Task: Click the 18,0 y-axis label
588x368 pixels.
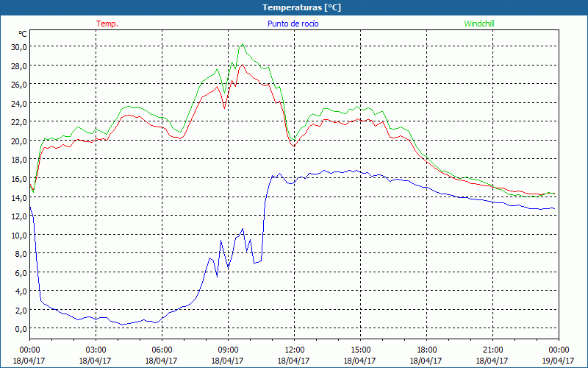Action: click(x=19, y=159)
